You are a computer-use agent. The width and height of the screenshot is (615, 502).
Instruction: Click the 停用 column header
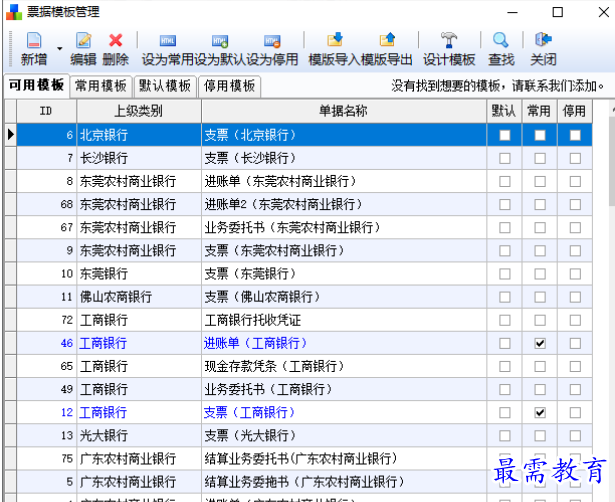[x=575, y=111]
